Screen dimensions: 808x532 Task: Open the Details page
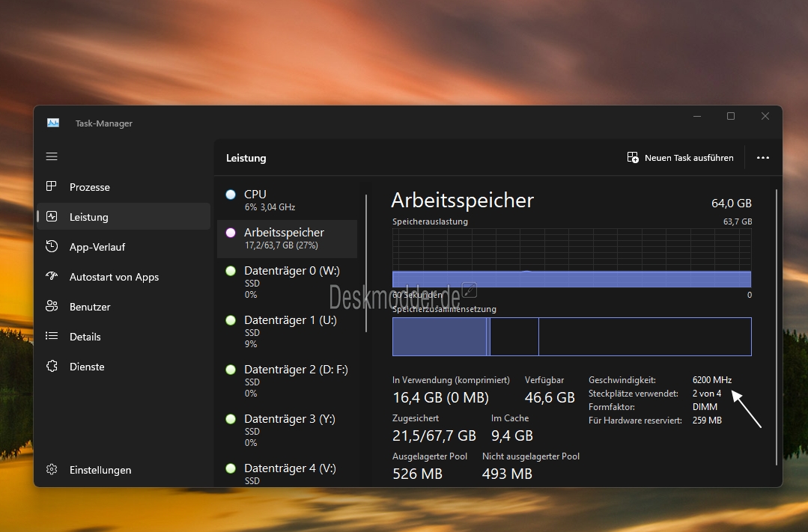(x=124, y=336)
